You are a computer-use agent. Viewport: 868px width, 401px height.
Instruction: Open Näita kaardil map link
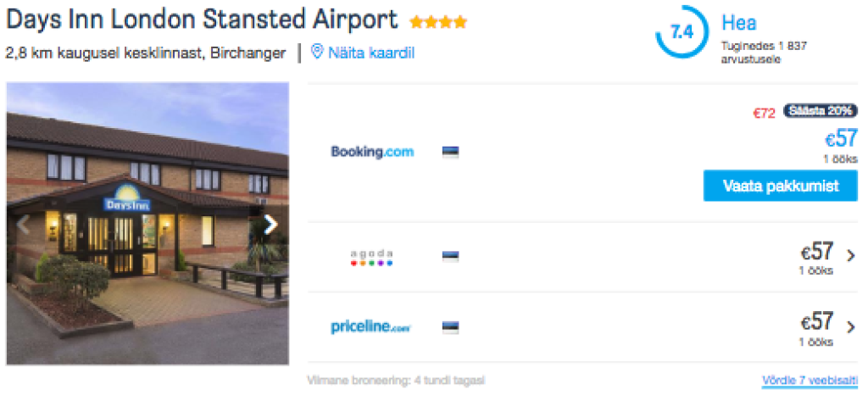[372, 53]
